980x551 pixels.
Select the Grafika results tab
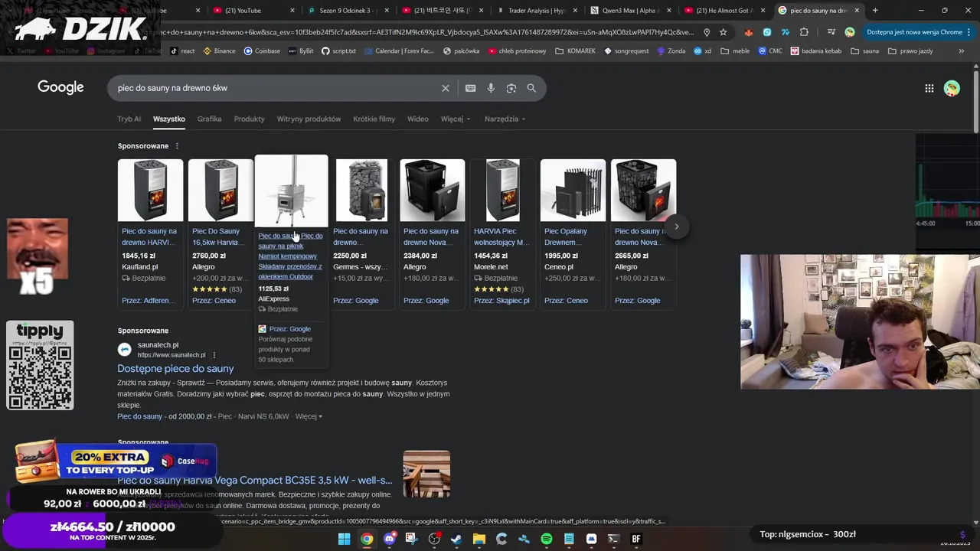(209, 119)
